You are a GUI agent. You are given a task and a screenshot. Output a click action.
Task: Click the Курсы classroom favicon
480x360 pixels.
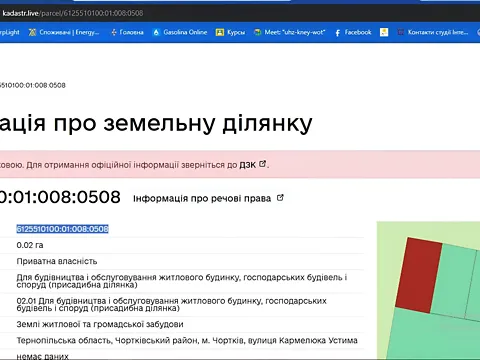click(220, 32)
